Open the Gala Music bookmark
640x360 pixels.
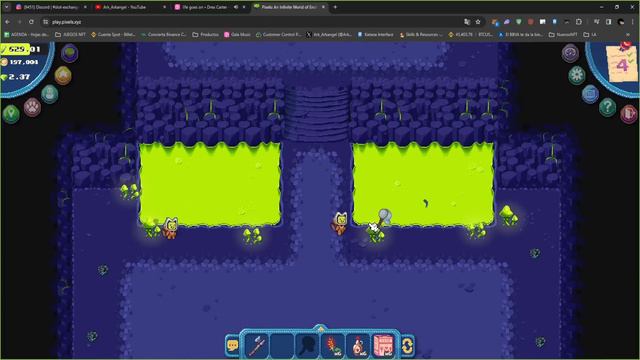click(x=238, y=35)
